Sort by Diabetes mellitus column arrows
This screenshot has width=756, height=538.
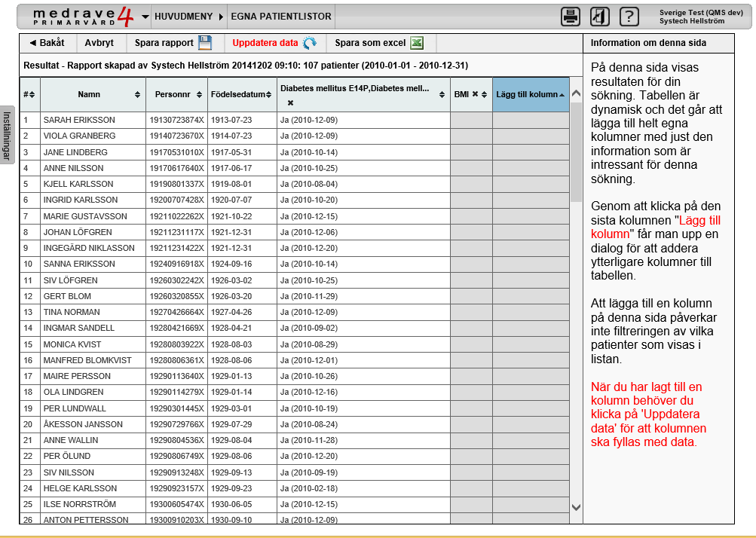click(442, 94)
